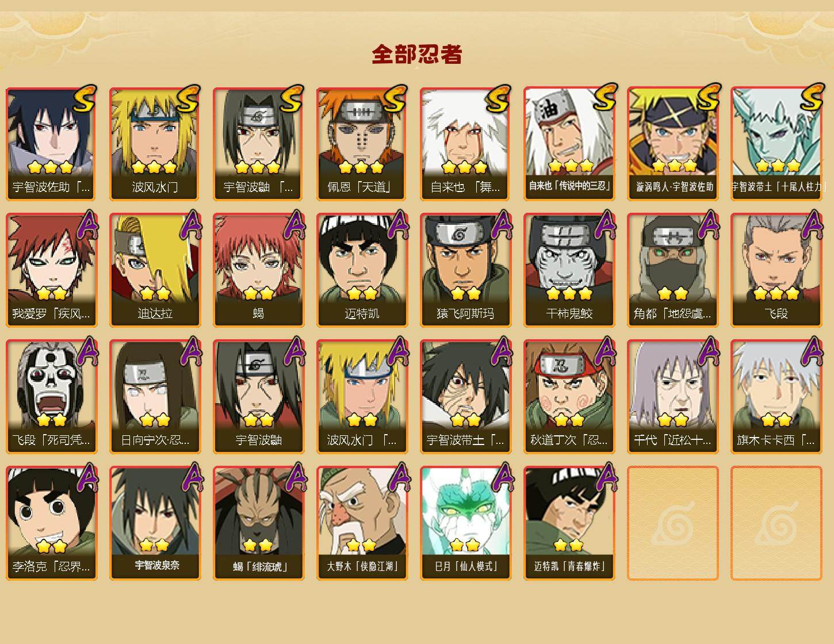Click the 全部忍者 section heading
Viewport: 834px width, 644px height.
(x=417, y=54)
